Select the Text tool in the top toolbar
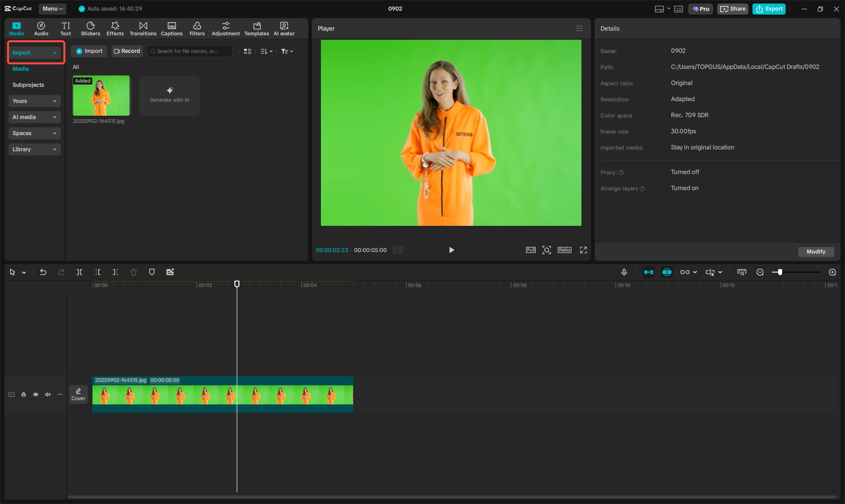Viewport: 845px width, 504px height. [x=65, y=28]
